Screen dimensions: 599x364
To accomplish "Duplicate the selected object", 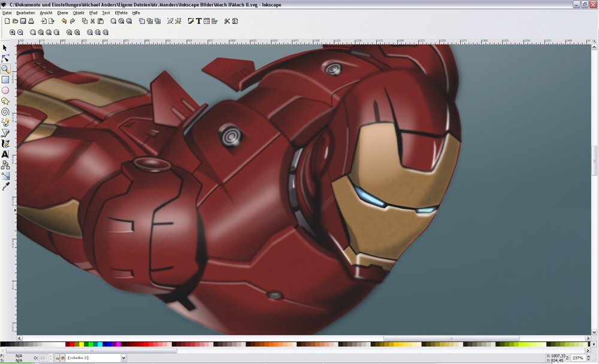I will point(142,22).
